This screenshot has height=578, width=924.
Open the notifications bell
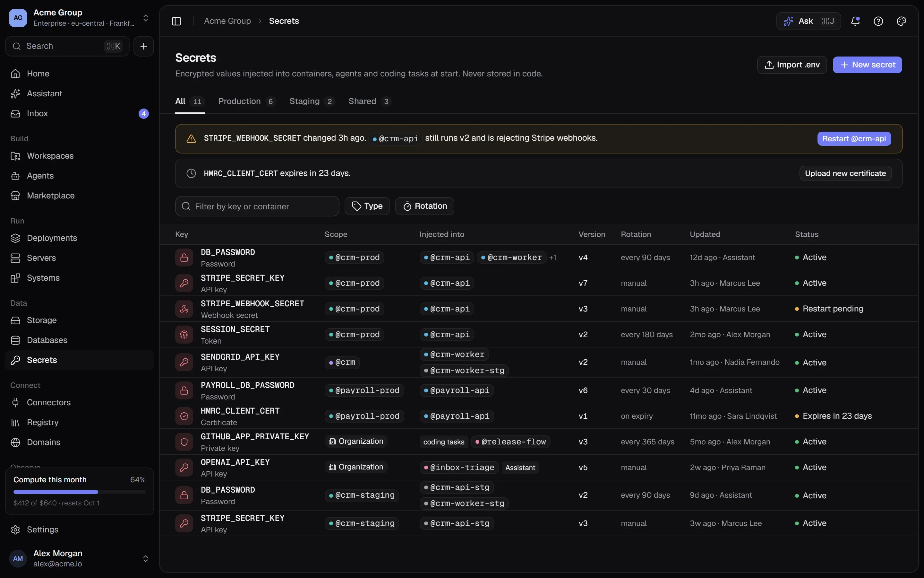tap(855, 21)
